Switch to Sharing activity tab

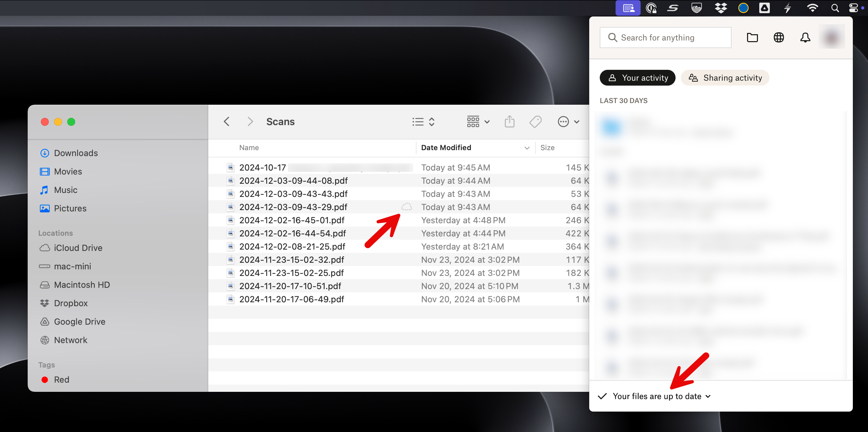tap(725, 78)
